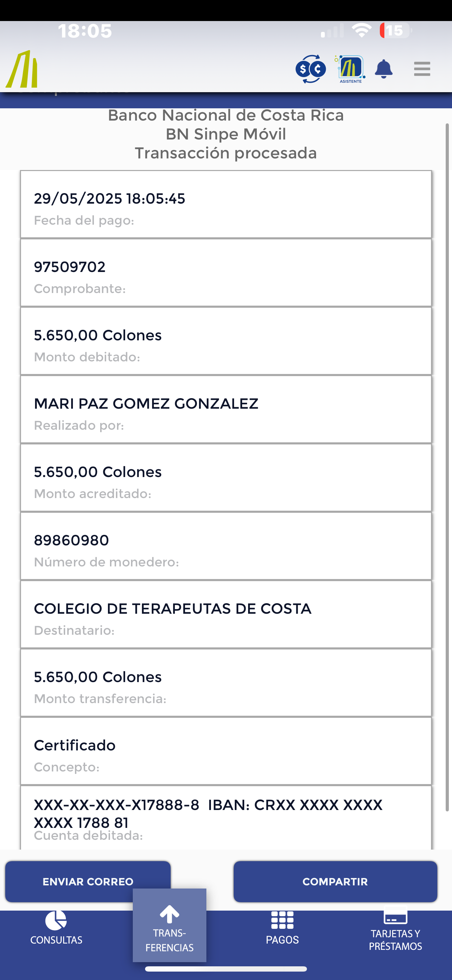Open the hamburger menu
The height and width of the screenshot is (980, 452).
(x=422, y=69)
